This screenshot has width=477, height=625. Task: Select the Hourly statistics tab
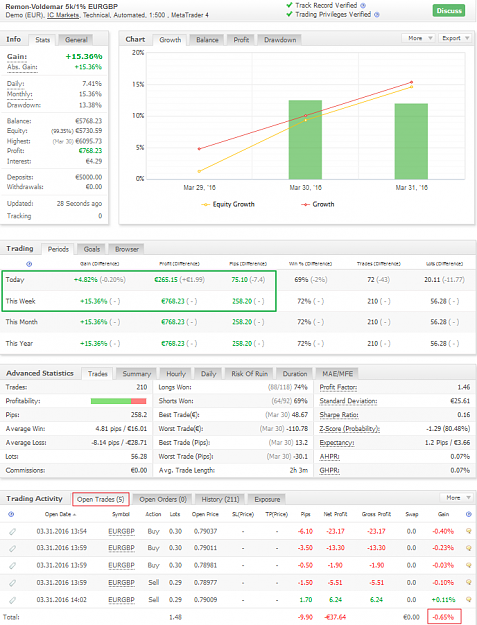point(176,374)
